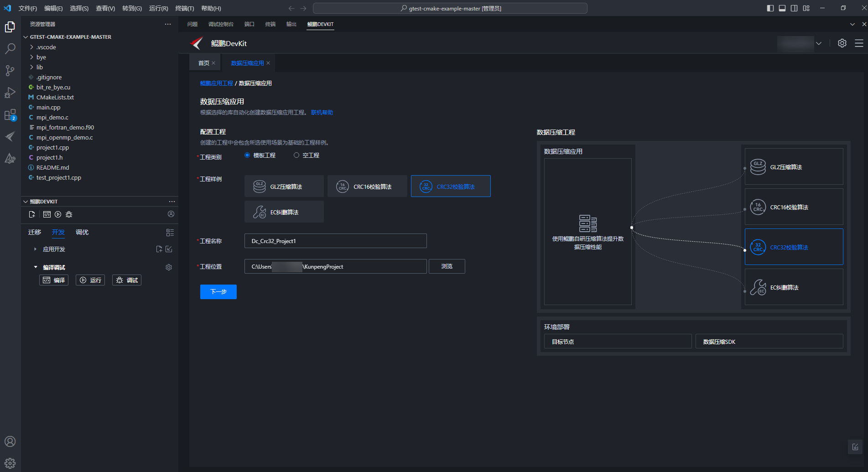868x472 pixels.
Task: Select EC纠删算法 project sample
Action: tap(284, 212)
